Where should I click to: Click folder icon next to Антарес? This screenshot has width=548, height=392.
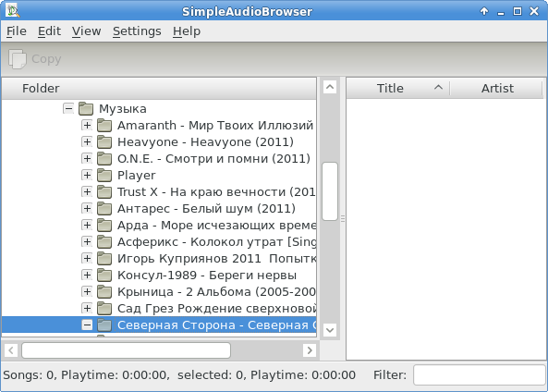[104, 209]
